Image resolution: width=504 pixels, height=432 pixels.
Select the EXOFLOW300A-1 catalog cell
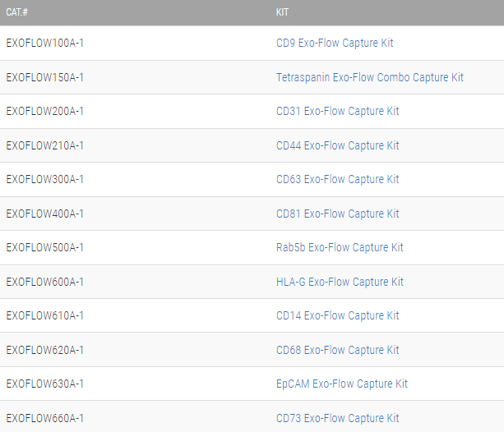44,179
